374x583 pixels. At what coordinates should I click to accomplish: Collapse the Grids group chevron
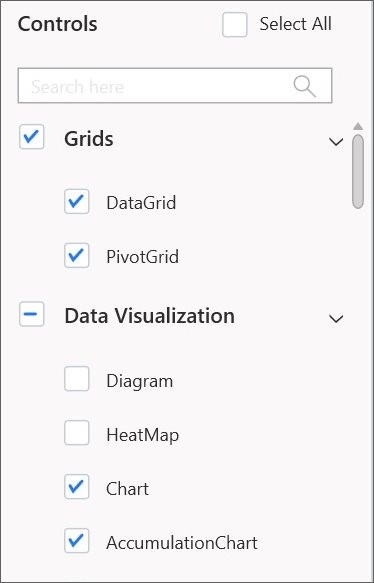tap(336, 141)
